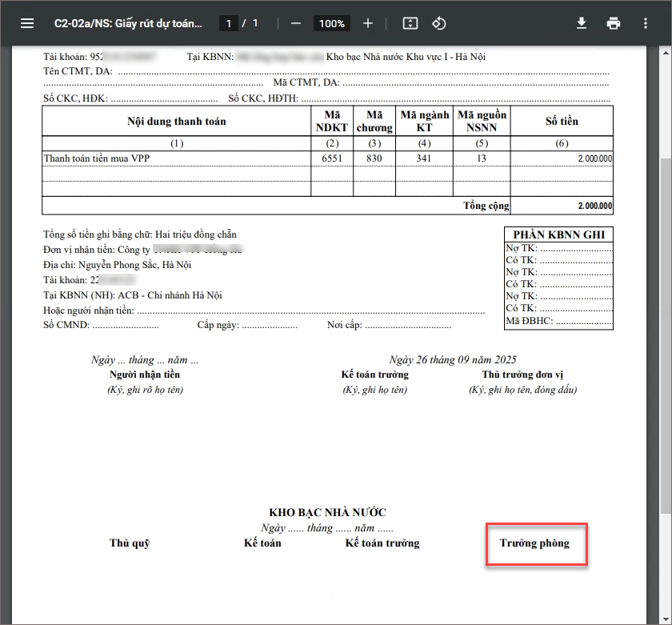
Task: Toggle the fit to page button
Action: [410, 23]
